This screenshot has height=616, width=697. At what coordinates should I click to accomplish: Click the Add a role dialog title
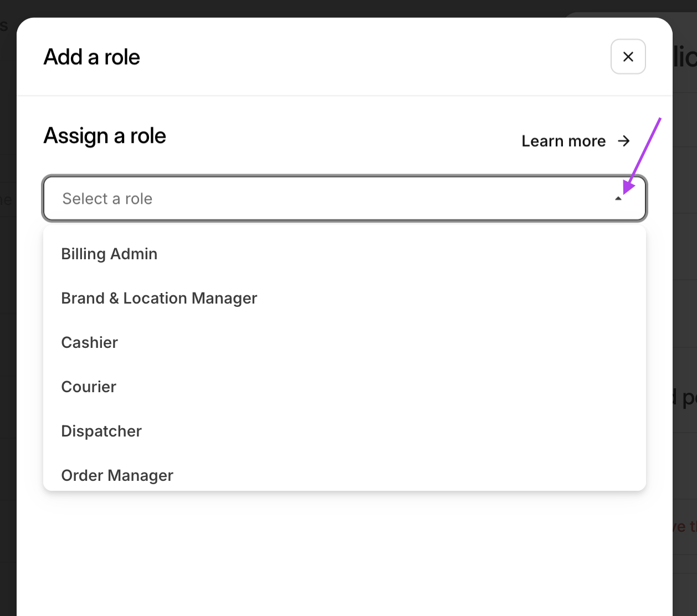92,57
